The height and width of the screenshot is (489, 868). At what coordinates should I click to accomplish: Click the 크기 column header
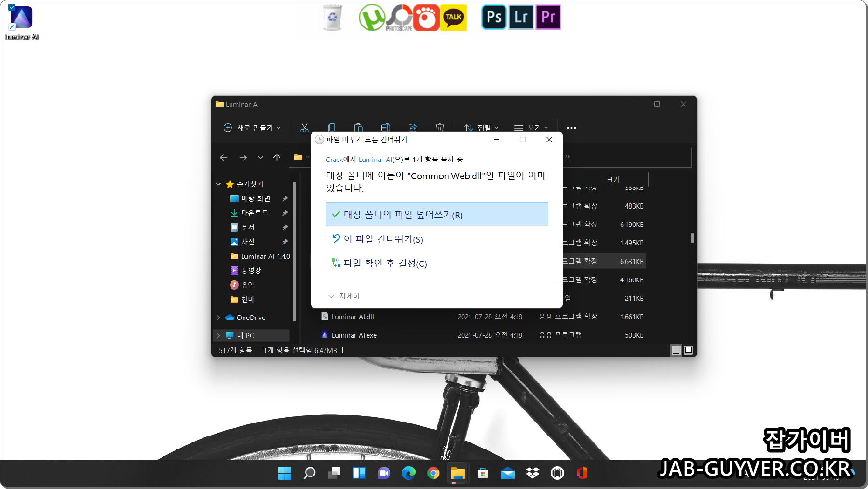625,179
